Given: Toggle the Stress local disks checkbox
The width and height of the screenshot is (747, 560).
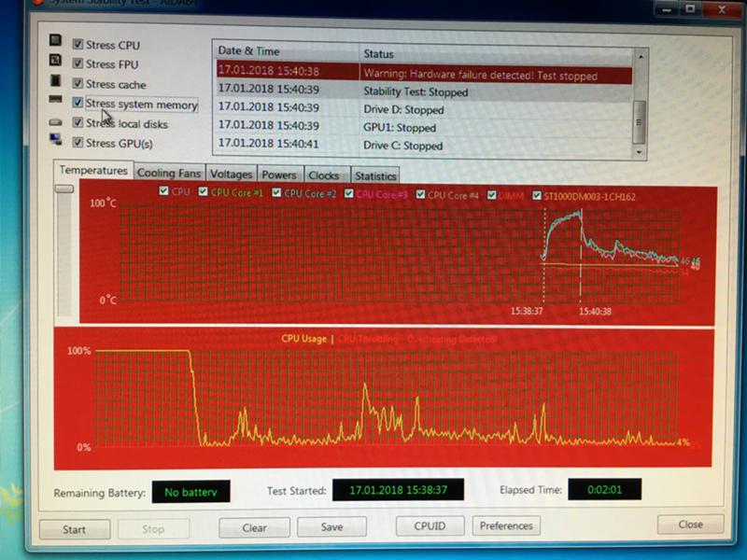Looking at the screenshot, I should pos(78,123).
